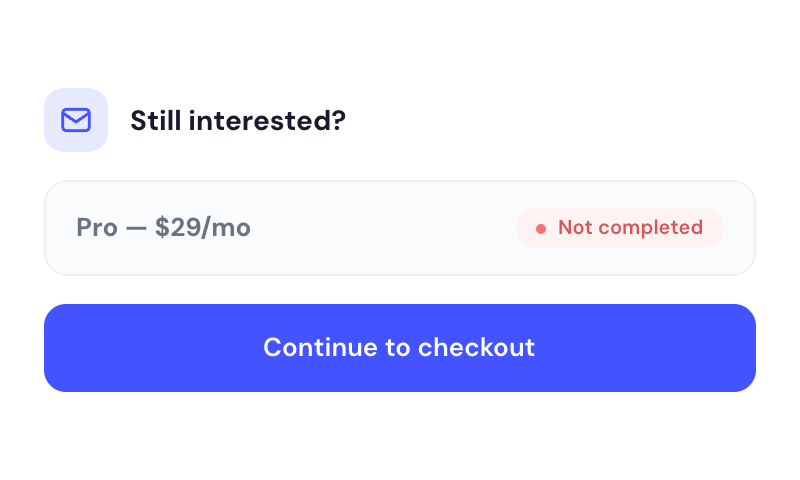The height and width of the screenshot is (480, 800).
Task: Click the word completed in status badge
Action: 651,228
